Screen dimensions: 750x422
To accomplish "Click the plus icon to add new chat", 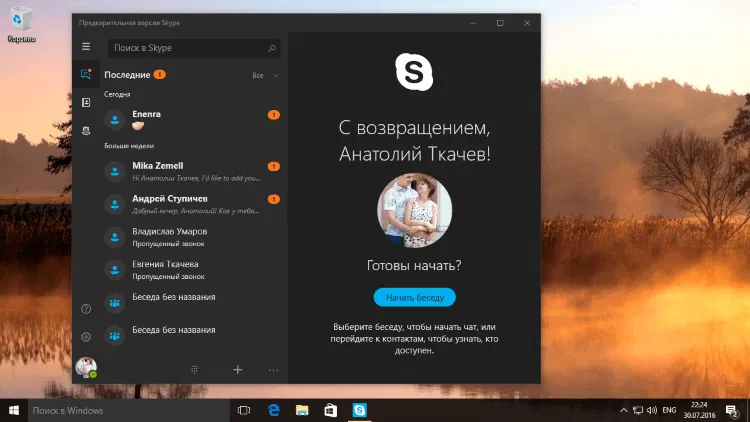I will [x=238, y=369].
